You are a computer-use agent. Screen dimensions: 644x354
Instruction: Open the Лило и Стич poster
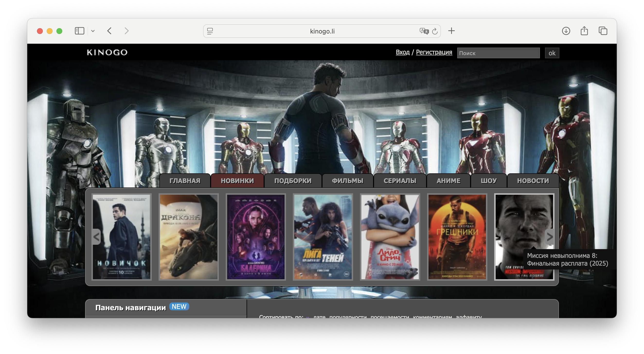click(390, 237)
